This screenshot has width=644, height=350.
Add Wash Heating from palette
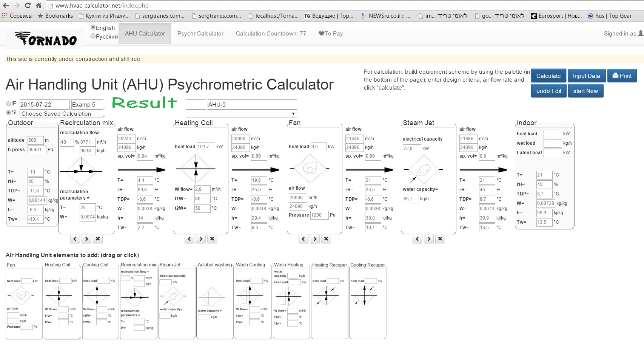[291, 300]
